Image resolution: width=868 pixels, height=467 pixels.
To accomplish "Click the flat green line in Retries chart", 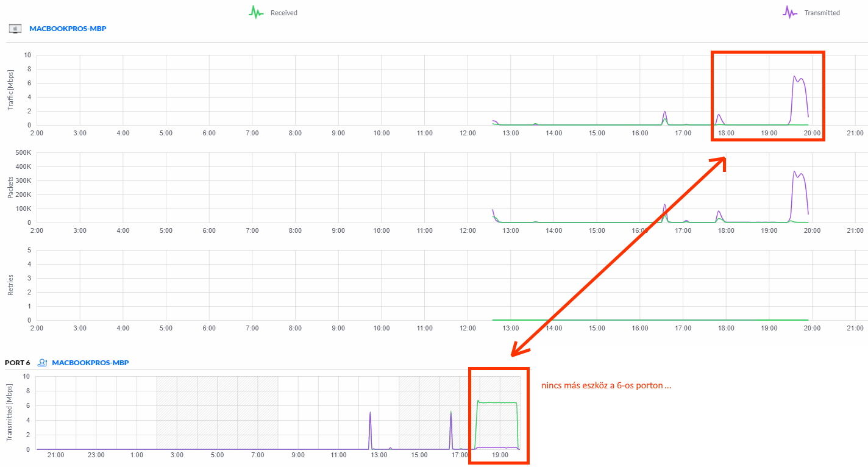I will point(650,319).
